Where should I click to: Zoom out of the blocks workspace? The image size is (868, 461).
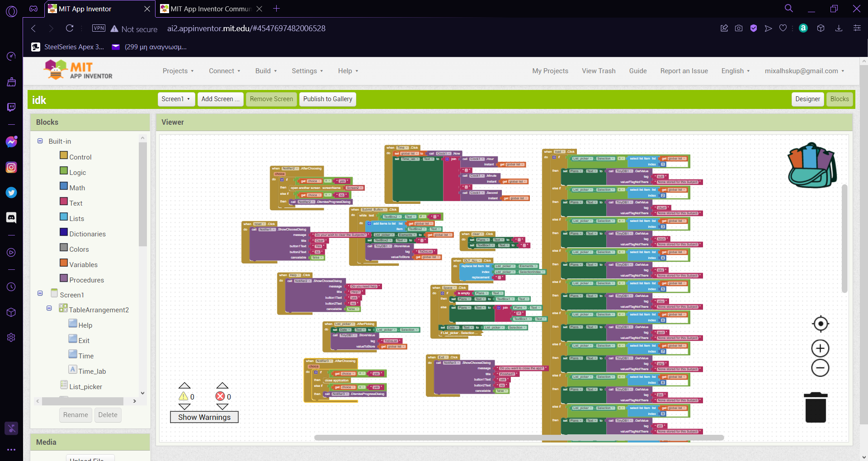(820, 368)
